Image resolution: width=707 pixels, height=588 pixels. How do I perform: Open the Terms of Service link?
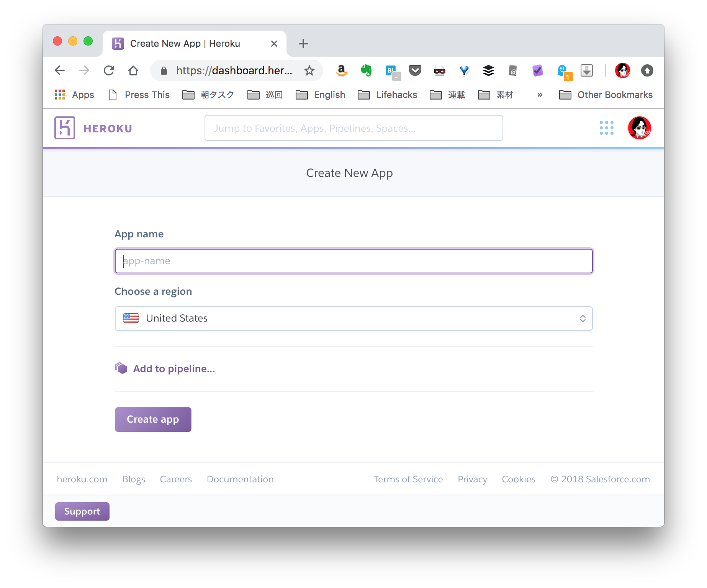[x=408, y=479]
